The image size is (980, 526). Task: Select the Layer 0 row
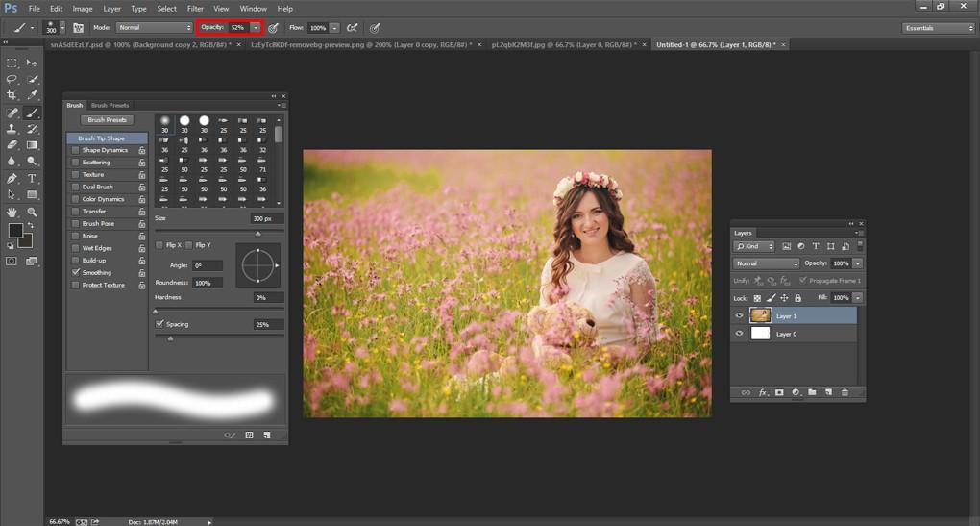[795, 334]
